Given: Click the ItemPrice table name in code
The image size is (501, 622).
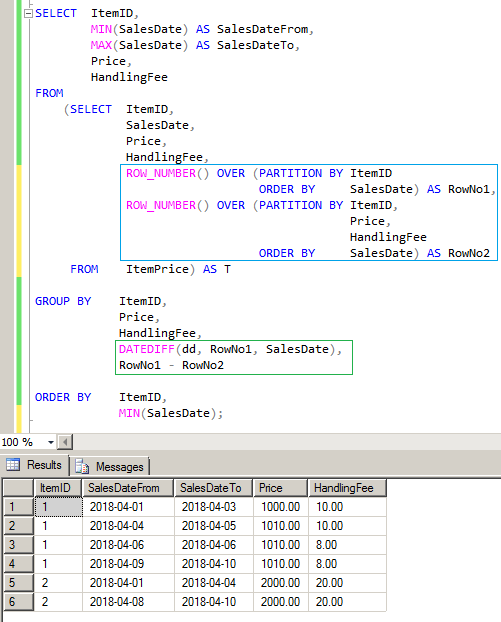Looking at the screenshot, I should point(157,269).
